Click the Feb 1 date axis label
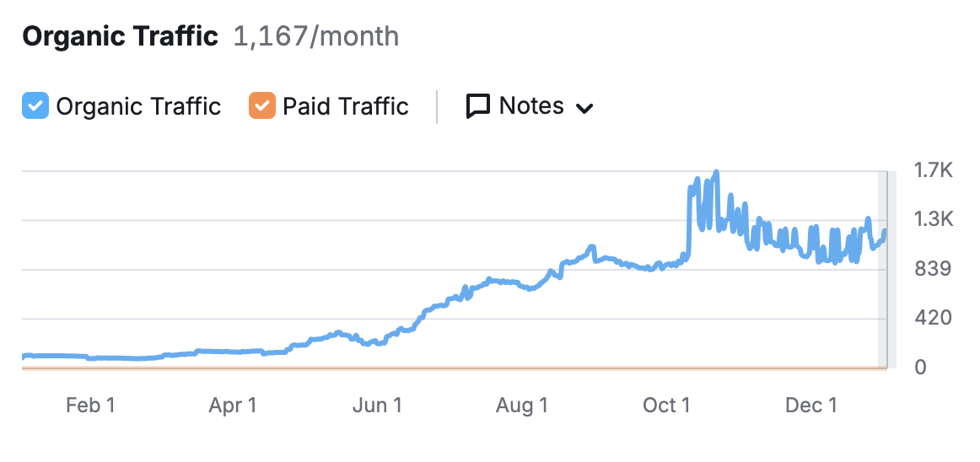Image resolution: width=980 pixels, height=462 pixels. (90, 406)
